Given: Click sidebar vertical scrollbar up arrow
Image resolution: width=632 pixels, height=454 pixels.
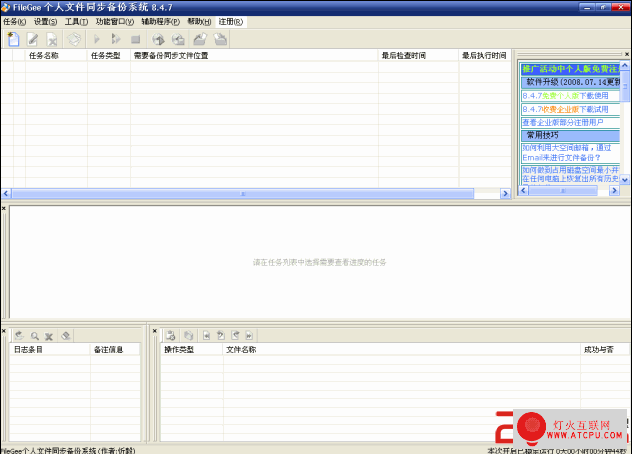Looking at the screenshot, I should (625, 65).
